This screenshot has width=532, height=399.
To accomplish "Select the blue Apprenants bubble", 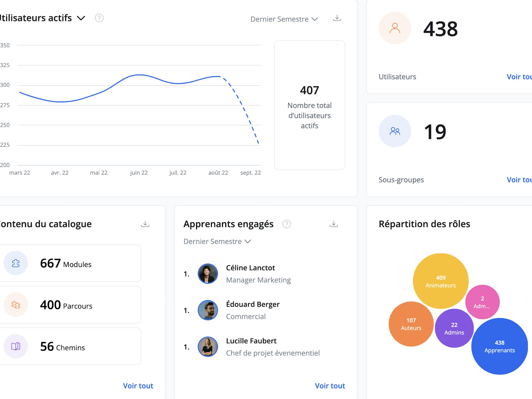I will (499, 346).
